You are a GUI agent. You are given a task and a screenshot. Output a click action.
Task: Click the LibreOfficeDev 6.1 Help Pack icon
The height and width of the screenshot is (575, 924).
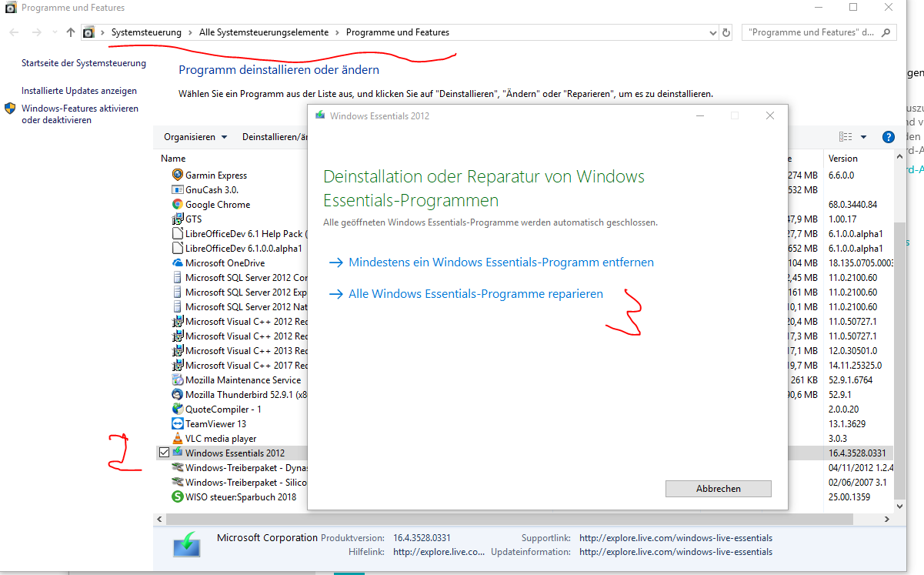[x=178, y=233]
